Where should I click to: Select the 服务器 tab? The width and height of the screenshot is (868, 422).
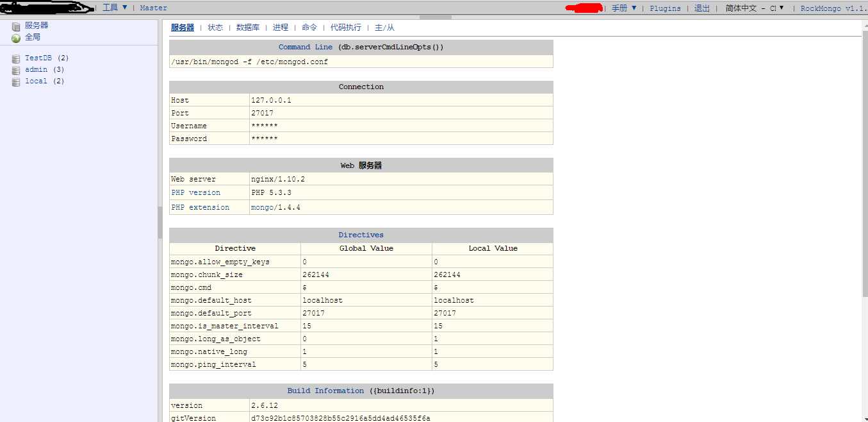point(183,28)
